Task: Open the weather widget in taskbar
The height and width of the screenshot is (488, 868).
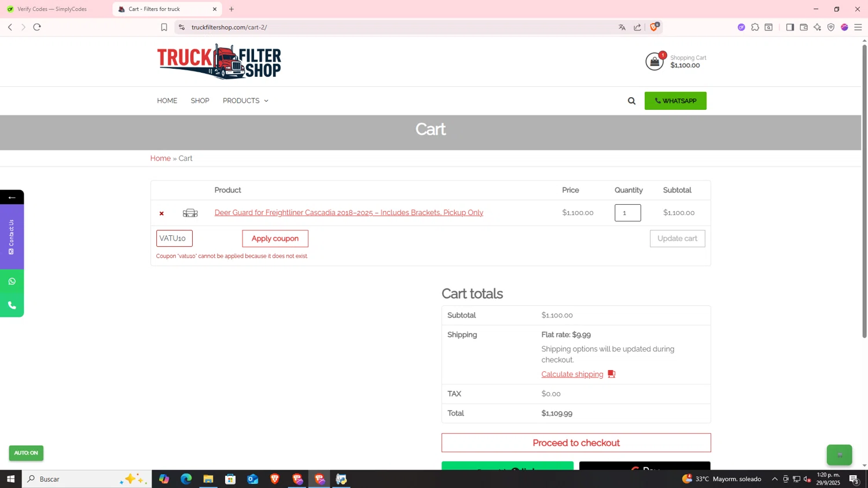Action: coord(722,479)
